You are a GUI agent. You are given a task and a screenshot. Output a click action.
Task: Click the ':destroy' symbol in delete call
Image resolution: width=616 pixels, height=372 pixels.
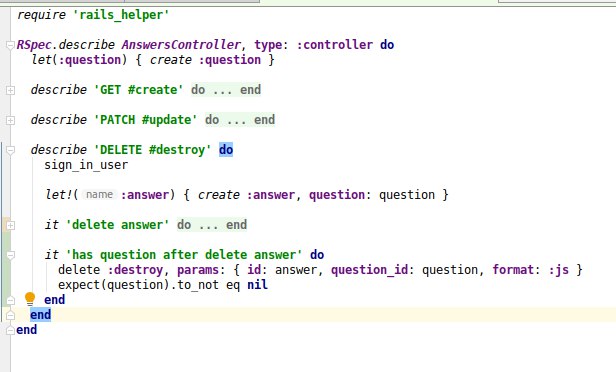[135, 270]
